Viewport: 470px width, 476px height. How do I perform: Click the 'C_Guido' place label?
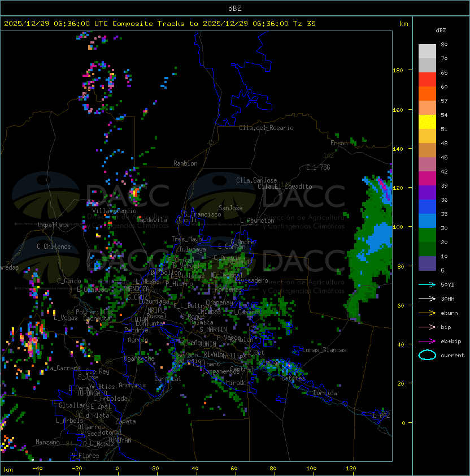[x=69, y=281]
